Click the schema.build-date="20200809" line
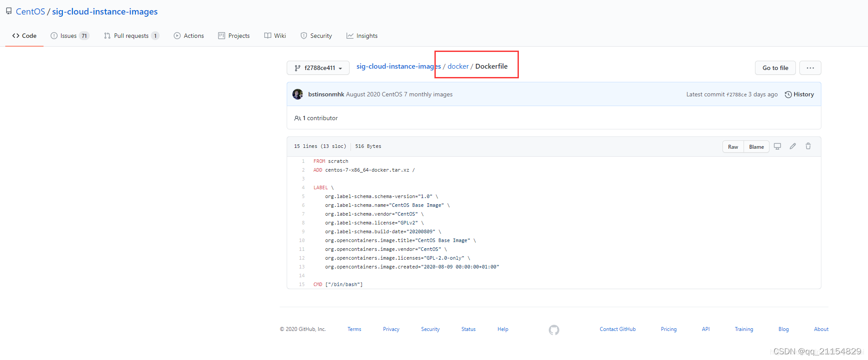 pyautogui.click(x=383, y=231)
